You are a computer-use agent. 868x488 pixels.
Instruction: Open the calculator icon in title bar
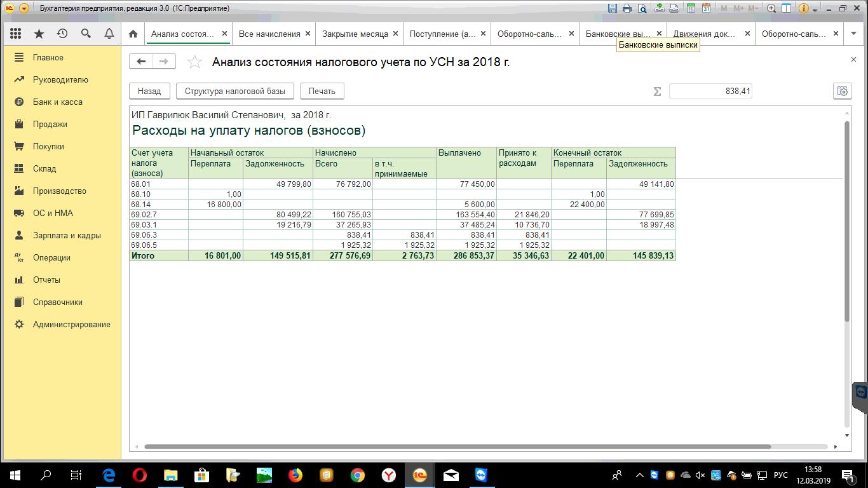point(691,8)
